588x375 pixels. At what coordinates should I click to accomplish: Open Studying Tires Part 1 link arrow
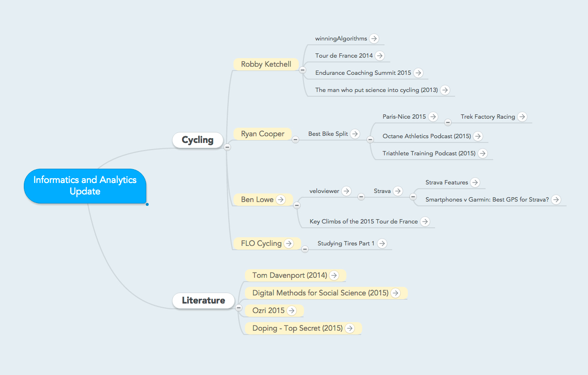[382, 243]
